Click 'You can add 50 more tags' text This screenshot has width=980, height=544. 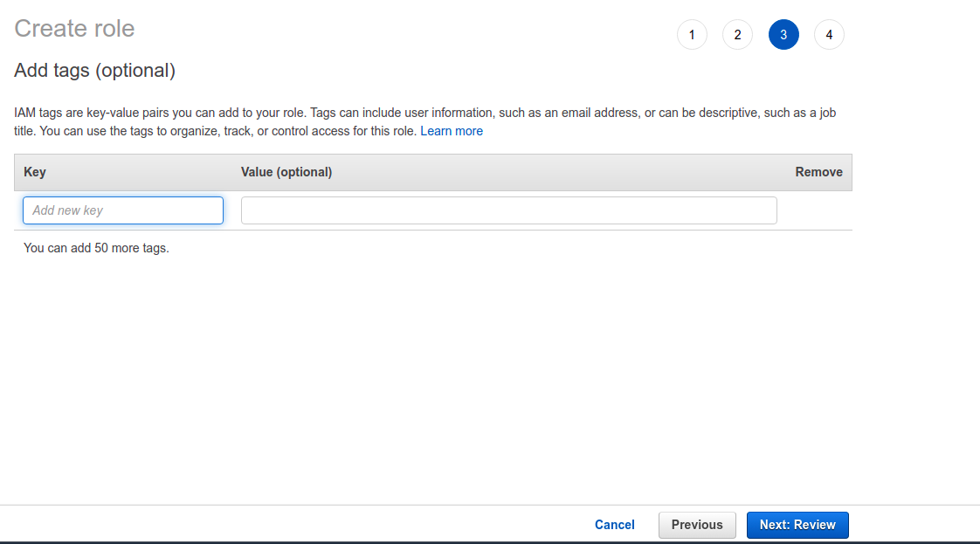(96, 248)
